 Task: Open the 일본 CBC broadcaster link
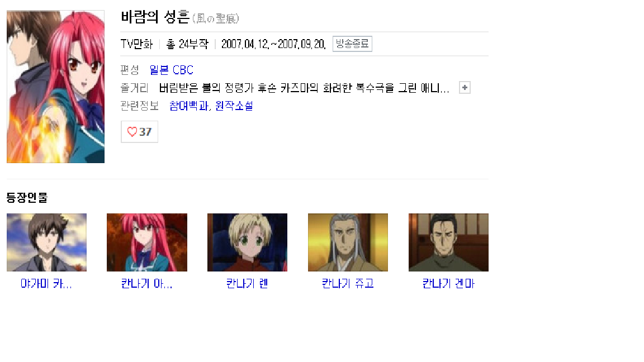171,70
